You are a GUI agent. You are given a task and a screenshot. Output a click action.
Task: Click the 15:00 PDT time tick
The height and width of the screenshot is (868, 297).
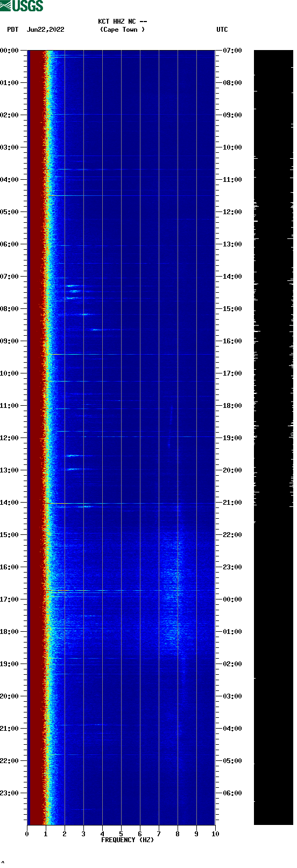(10, 535)
